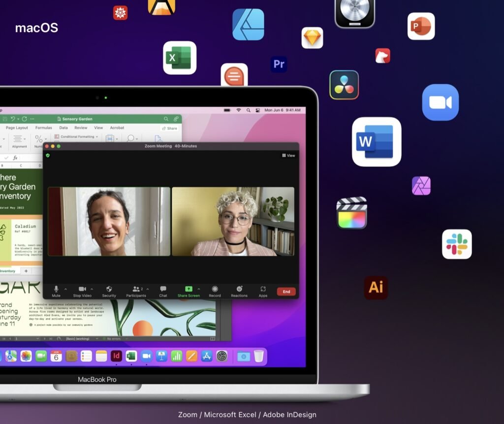Image resolution: width=504 pixels, height=424 pixels.
Task: Open the three-dot more menu in Excel title bar
Action: [x=32, y=119]
